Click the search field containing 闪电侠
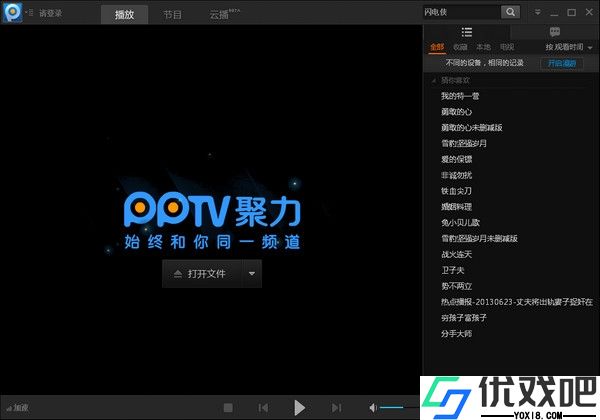Image resolution: width=600 pixels, height=420 pixels. coord(461,12)
